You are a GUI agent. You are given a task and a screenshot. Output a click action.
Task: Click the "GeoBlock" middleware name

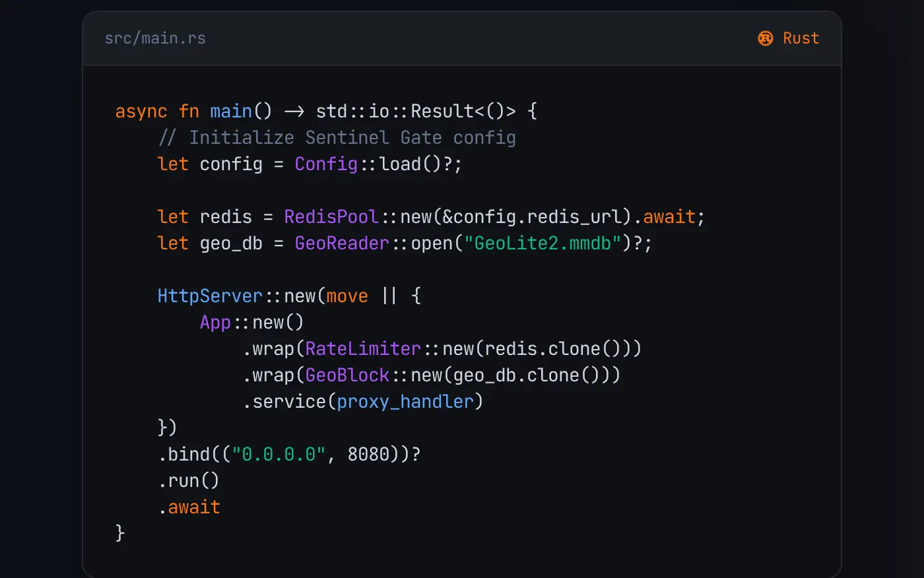[x=347, y=375]
